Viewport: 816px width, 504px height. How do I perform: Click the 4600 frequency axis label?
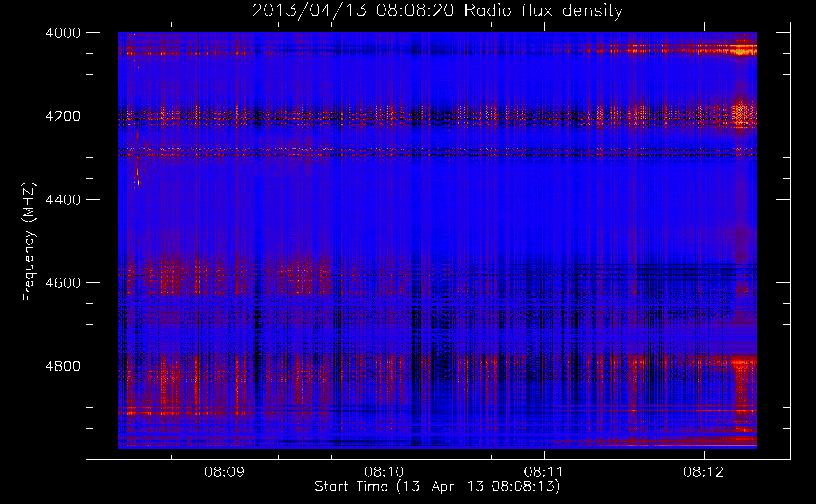(x=63, y=283)
